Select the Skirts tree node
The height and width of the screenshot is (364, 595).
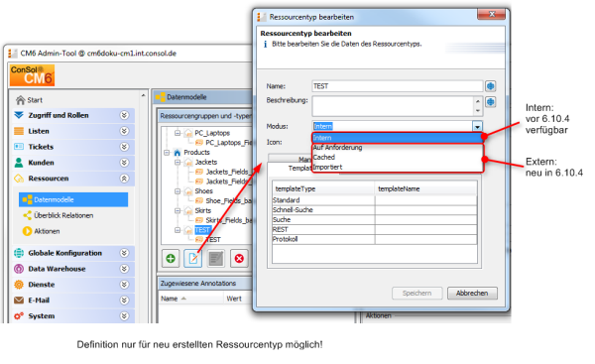click(x=202, y=210)
